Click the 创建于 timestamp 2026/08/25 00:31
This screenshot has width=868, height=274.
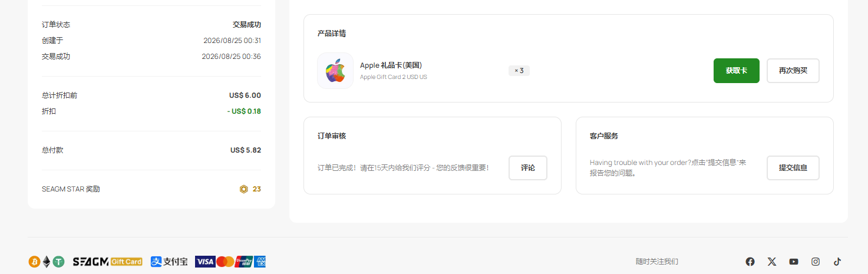pyautogui.click(x=232, y=41)
